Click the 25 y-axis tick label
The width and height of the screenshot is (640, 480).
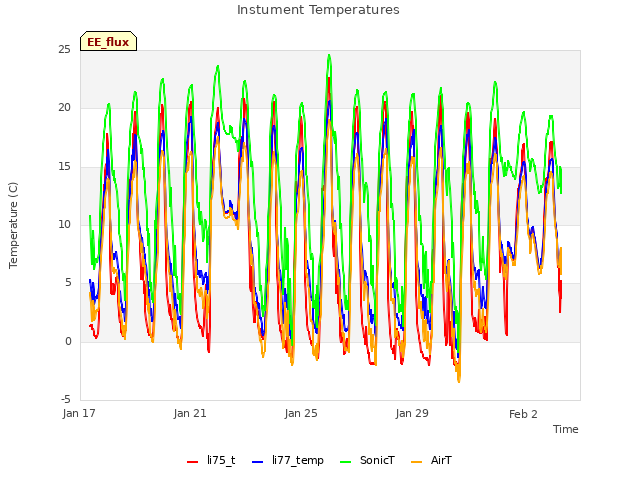click(x=64, y=50)
